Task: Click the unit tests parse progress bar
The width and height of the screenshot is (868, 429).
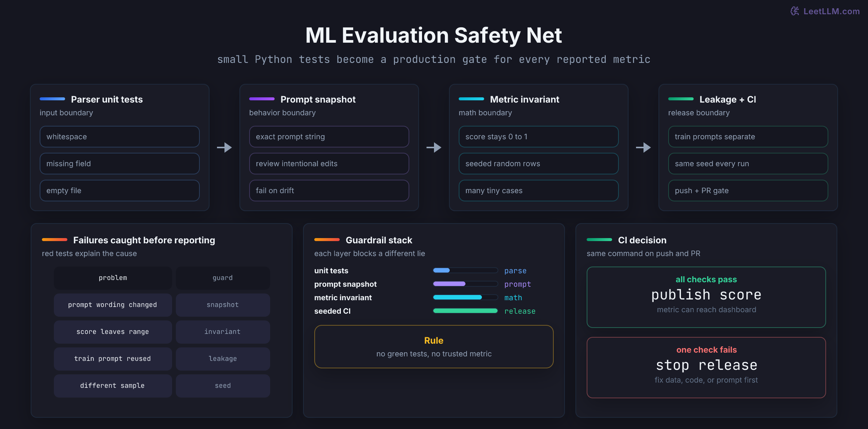Action: (x=465, y=270)
